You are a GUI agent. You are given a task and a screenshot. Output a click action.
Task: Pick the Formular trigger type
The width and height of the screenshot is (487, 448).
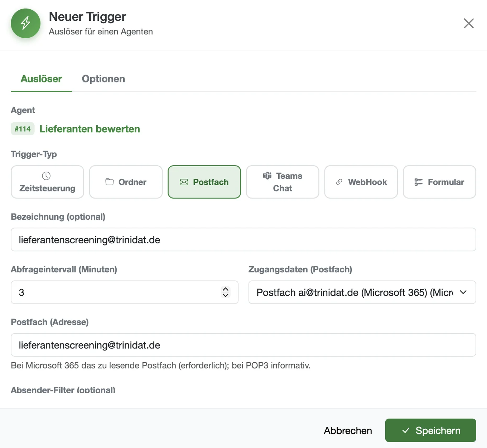(x=439, y=182)
